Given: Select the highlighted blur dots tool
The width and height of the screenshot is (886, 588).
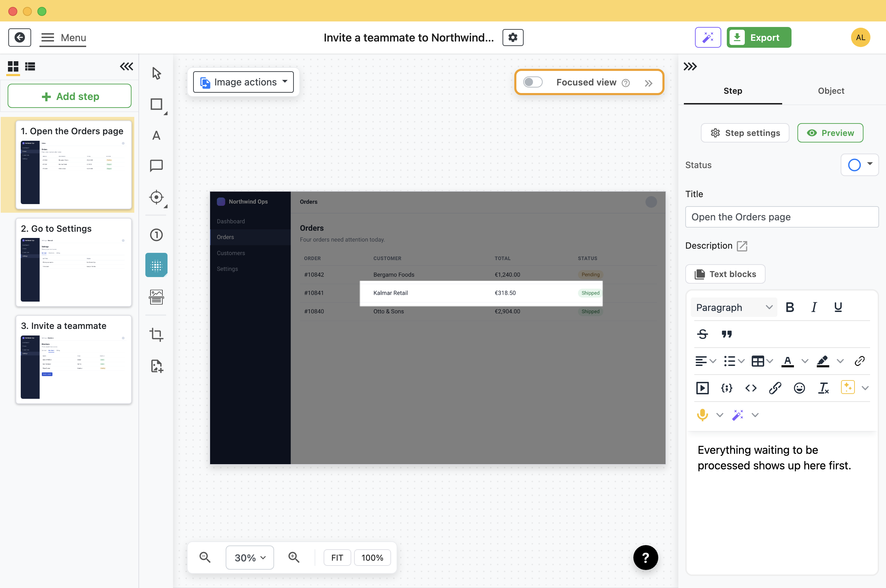Looking at the screenshot, I should coord(156,266).
